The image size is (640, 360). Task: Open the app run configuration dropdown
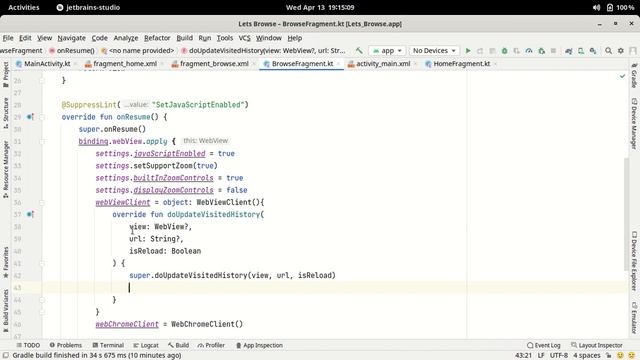coord(387,51)
